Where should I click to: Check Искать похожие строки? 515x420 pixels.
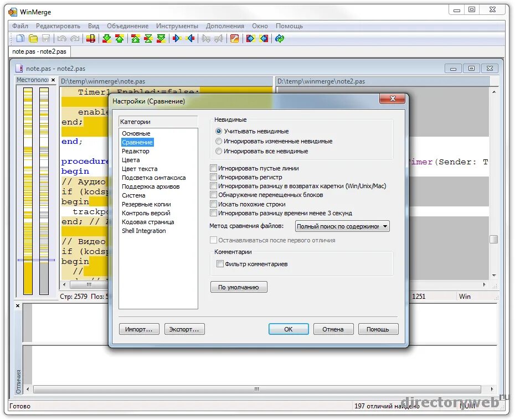213,204
